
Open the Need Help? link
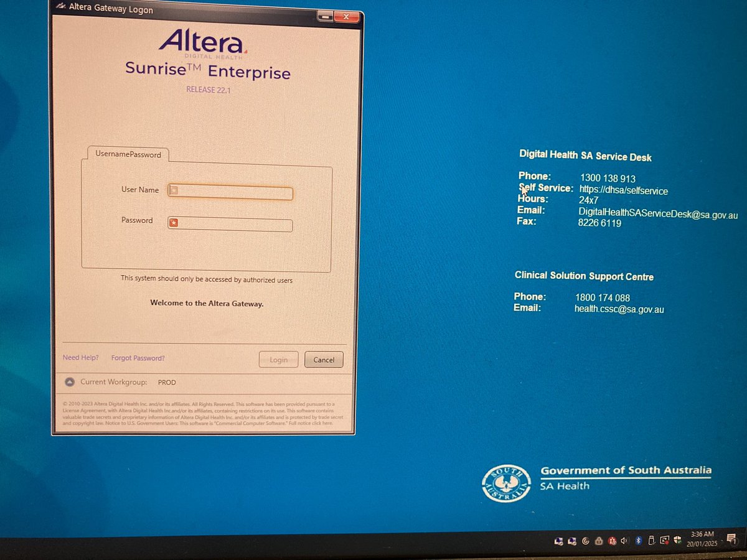81,358
